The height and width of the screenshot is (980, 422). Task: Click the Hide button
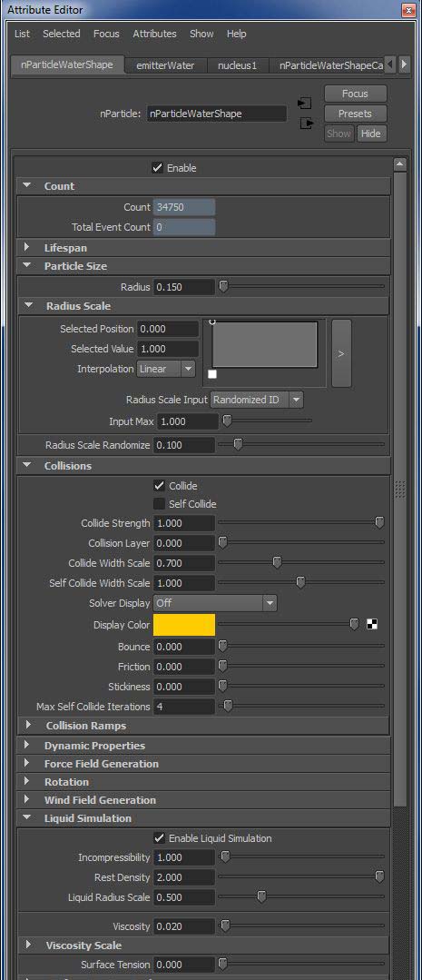pyautogui.click(x=371, y=134)
